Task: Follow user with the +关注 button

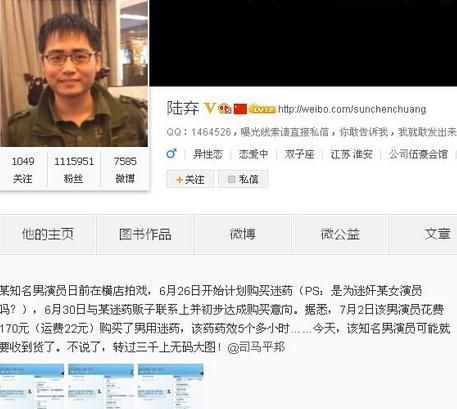Action: (x=190, y=179)
